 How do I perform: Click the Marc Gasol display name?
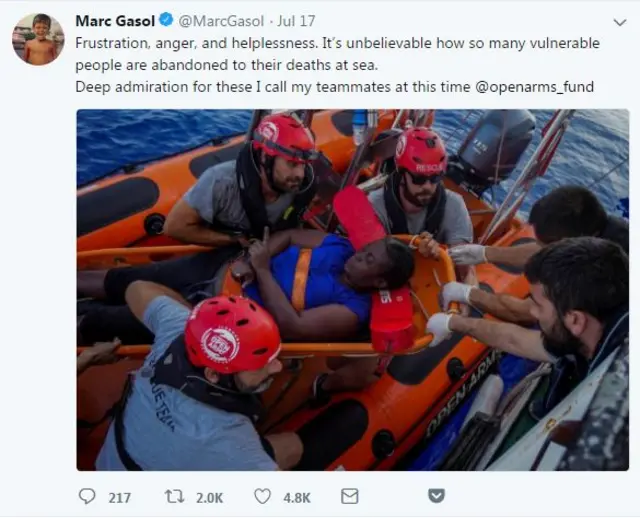115,21
